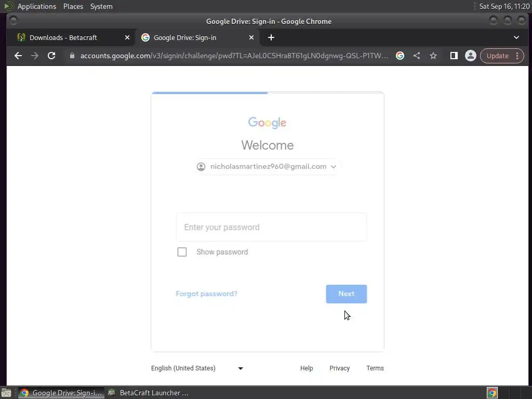This screenshot has width=532, height=399.
Task: Click the forward navigation arrow
Action: 35,56
